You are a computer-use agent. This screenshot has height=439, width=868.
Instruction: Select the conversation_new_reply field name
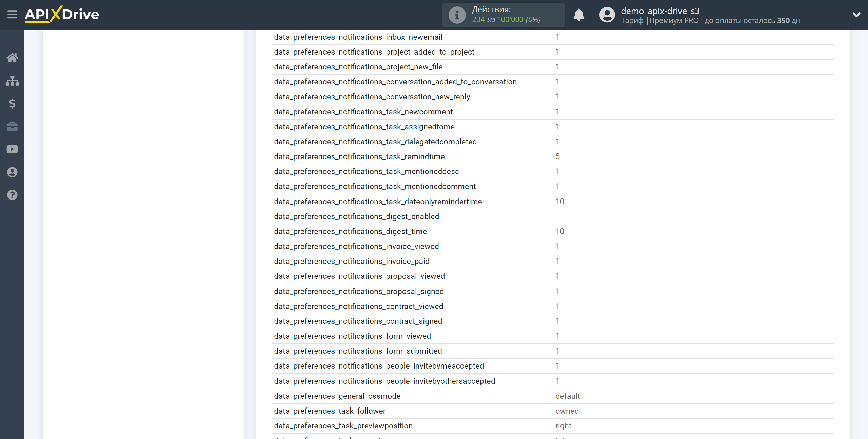tap(372, 97)
